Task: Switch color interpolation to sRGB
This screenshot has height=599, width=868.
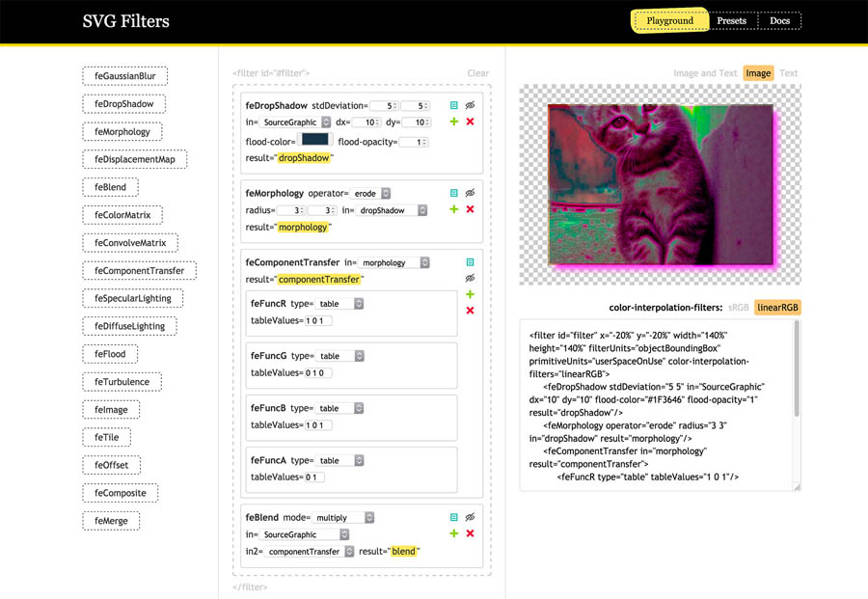Action: [738, 308]
